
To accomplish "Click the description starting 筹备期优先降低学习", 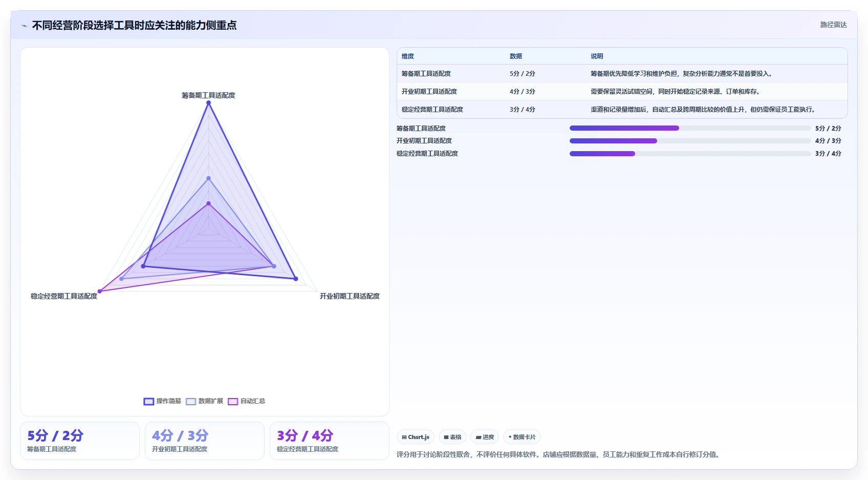I will pos(682,74).
